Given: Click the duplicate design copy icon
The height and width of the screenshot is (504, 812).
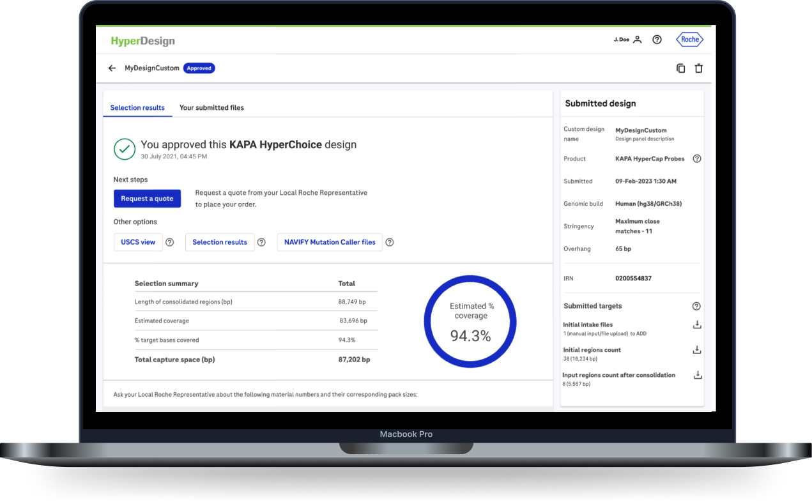Looking at the screenshot, I should click(x=680, y=68).
